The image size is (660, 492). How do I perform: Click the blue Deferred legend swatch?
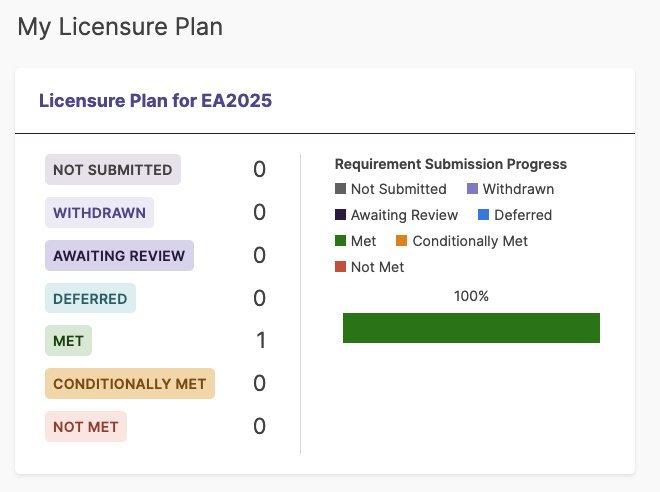[x=483, y=215]
